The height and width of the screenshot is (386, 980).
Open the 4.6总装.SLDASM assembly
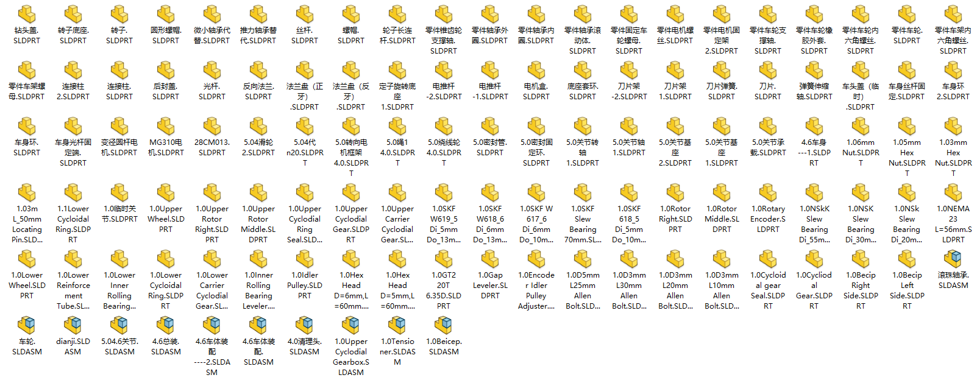pyautogui.click(x=166, y=326)
